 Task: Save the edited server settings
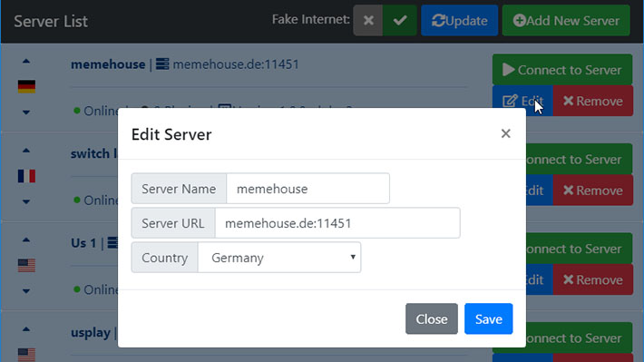click(488, 318)
